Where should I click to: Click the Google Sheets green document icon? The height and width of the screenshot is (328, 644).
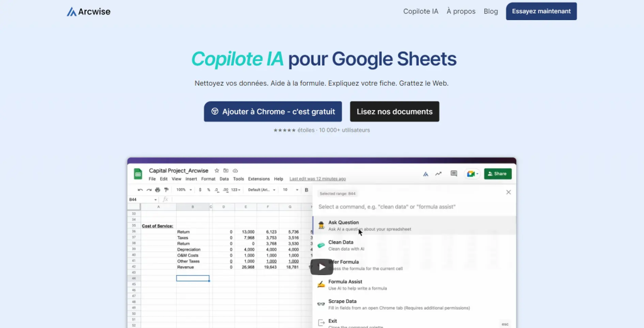point(138,174)
